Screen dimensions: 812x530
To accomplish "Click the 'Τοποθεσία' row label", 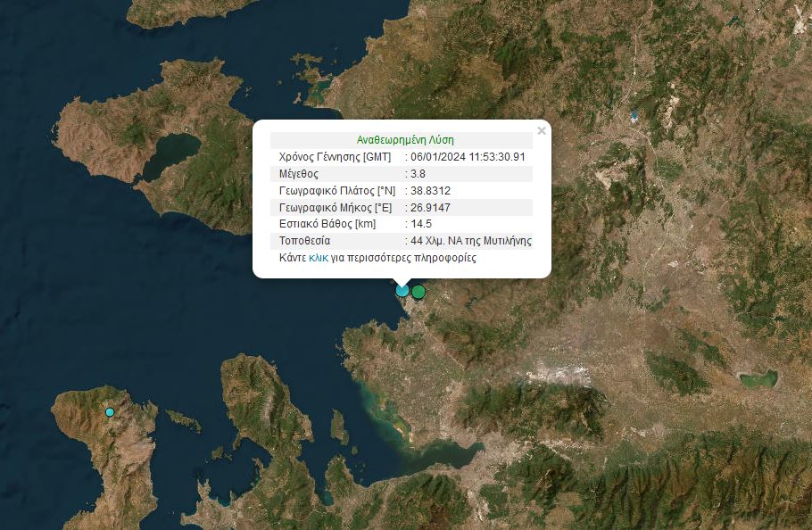I will click(305, 241).
